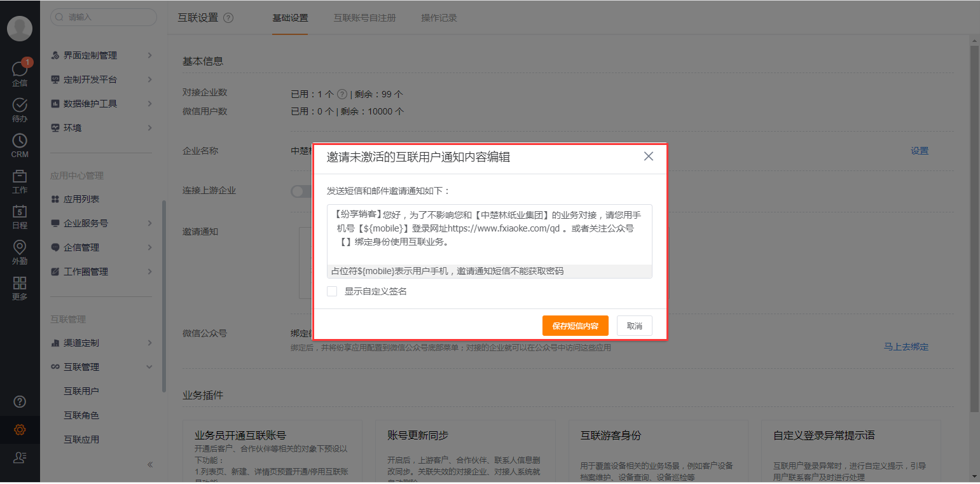Click the 互联游客身份 plugin card title

click(611, 436)
